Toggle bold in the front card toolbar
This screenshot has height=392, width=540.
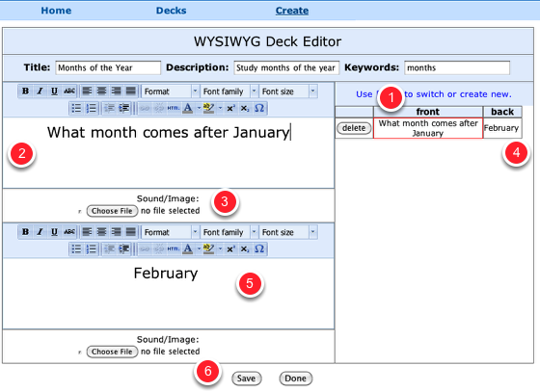coord(25,91)
